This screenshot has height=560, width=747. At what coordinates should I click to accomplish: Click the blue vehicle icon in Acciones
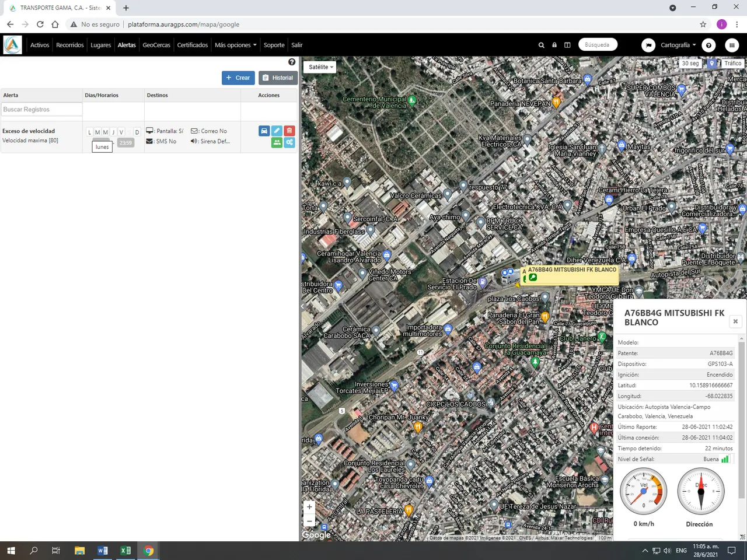[x=264, y=131]
